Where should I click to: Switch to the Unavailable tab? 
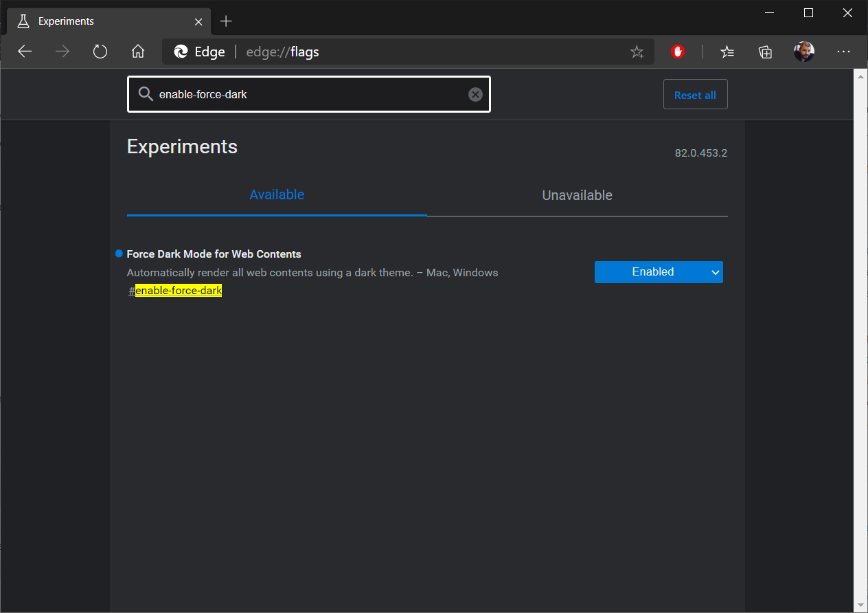click(x=577, y=195)
